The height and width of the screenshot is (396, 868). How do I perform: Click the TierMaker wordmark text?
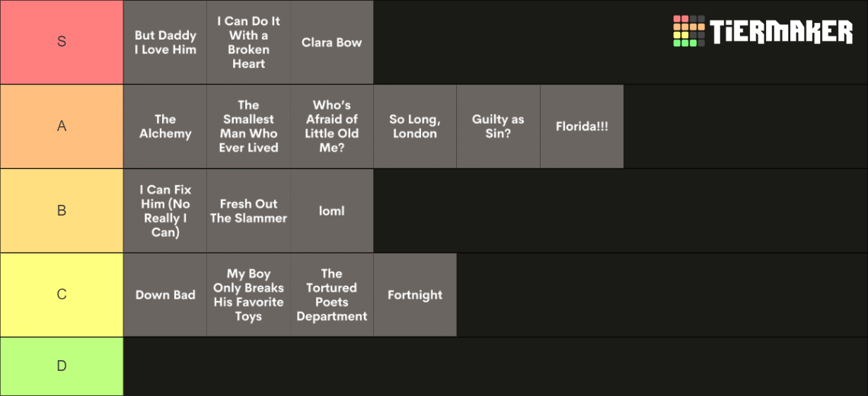tap(782, 31)
